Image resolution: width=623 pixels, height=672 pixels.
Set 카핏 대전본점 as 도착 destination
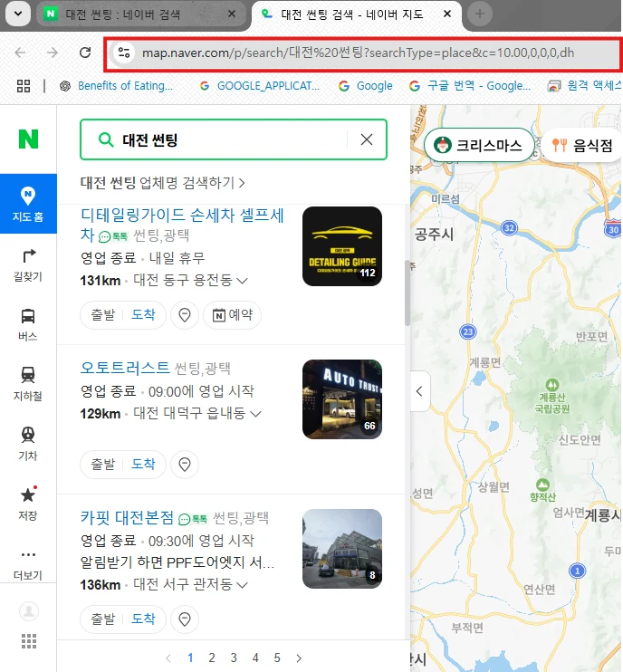(143, 619)
